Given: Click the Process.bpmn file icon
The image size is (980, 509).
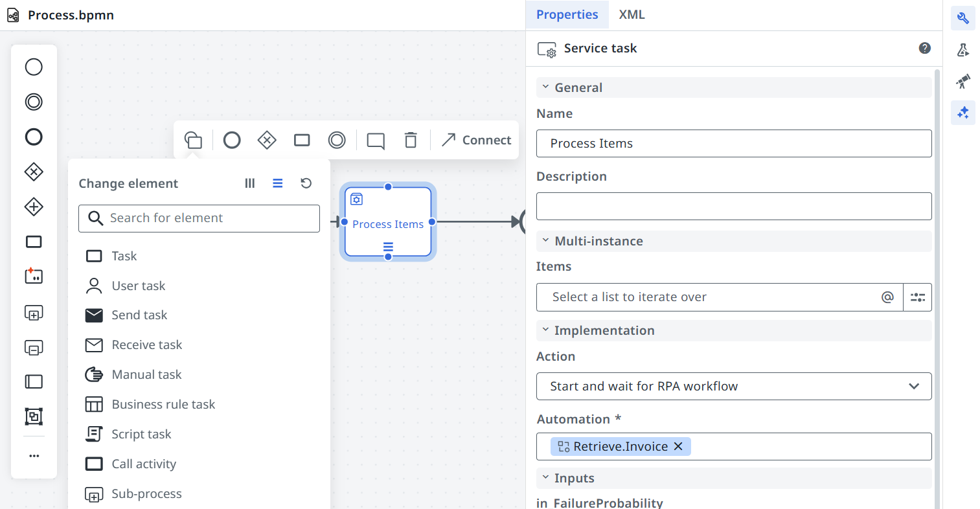Looking at the screenshot, I should tap(13, 15).
